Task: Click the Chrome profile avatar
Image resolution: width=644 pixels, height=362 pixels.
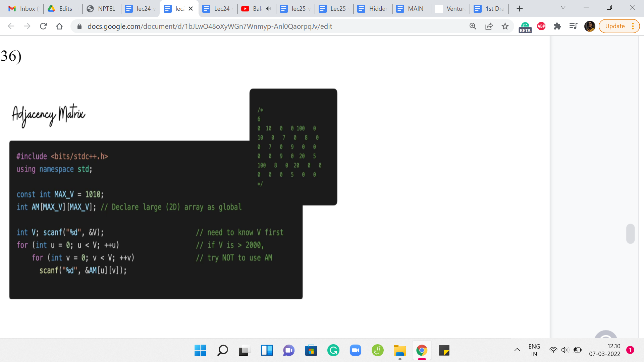Action: [589, 26]
